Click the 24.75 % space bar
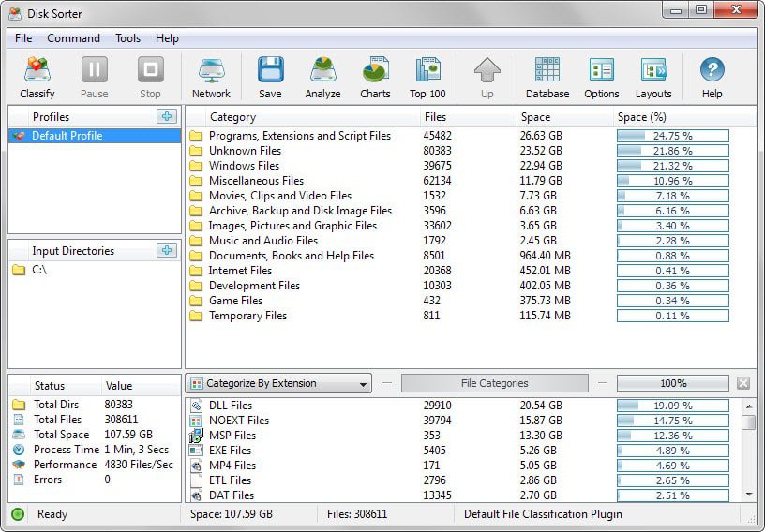Image resolution: width=765 pixels, height=532 pixels. (673, 136)
